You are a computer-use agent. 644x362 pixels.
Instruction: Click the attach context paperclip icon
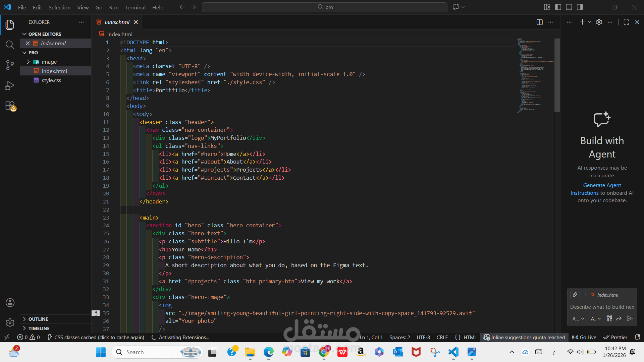(575, 295)
